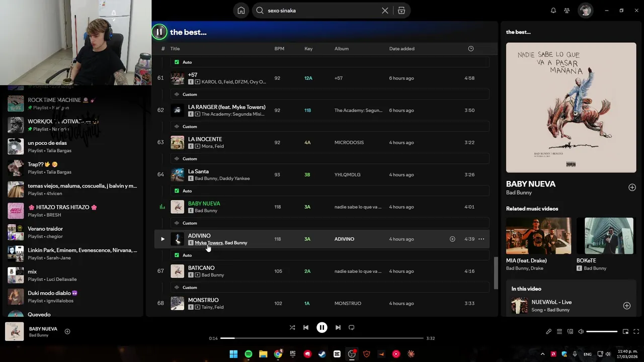Toggle the play queue view
The width and height of the screenshot is (644, 362).
point(559,332)
